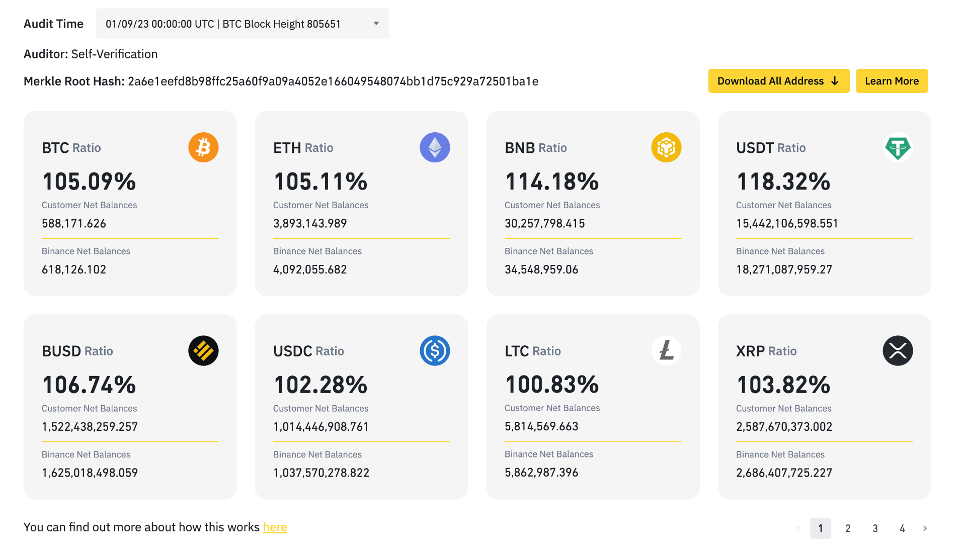Click the 103.82% XRP ratio value
Screen dimensions: 966x560
783,385
